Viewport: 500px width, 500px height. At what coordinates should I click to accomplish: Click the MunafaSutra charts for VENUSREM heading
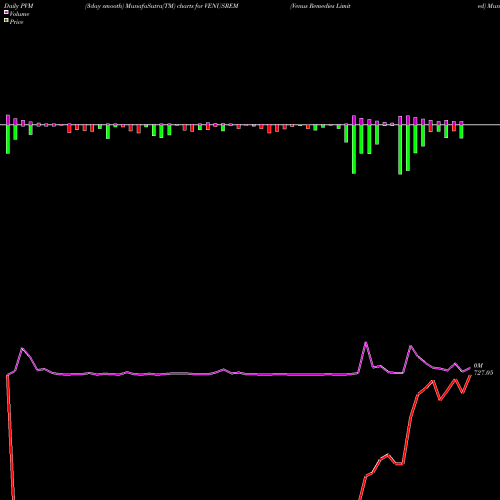pyautogui.click(x=162, y=6)
